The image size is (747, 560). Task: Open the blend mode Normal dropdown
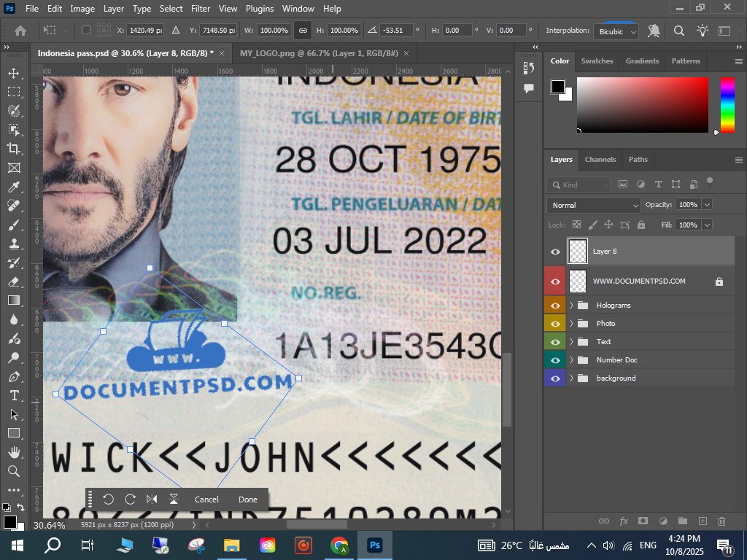[593, 206]
